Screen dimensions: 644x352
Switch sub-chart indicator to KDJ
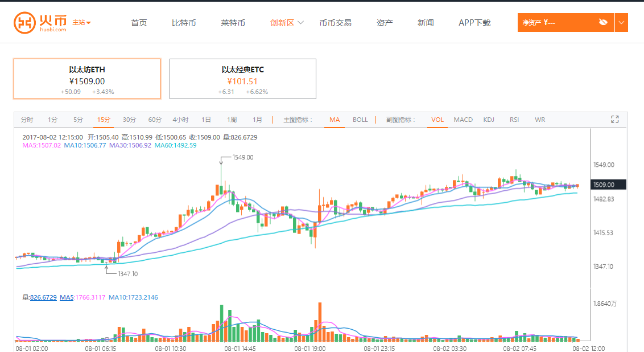pos(489,120)
